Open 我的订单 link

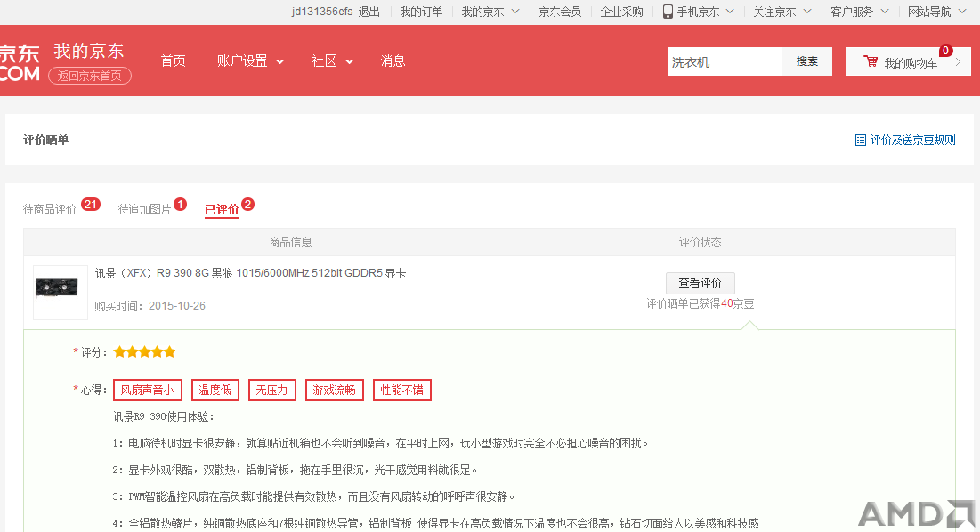coord(421,12)
